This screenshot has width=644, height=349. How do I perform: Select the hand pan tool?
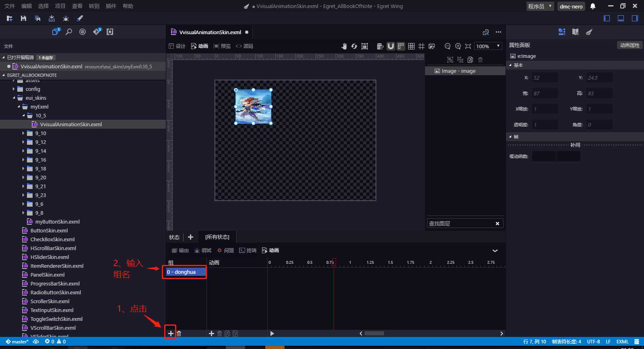(344, 46)
